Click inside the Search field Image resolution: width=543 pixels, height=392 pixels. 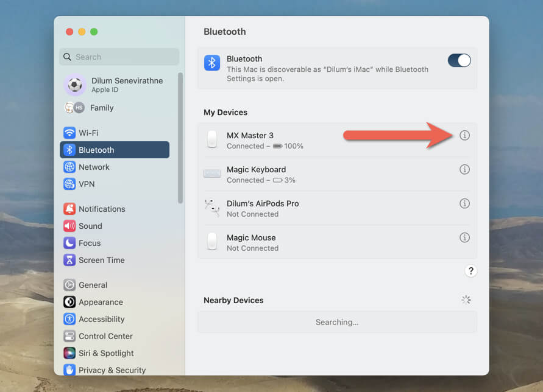pos(119,57)
